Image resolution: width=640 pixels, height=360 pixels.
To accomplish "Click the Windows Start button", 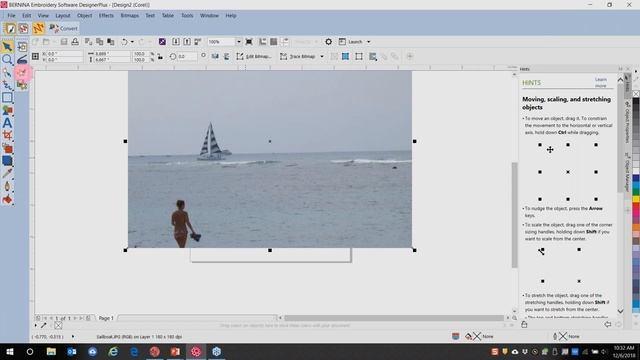I will pos(9,351).
